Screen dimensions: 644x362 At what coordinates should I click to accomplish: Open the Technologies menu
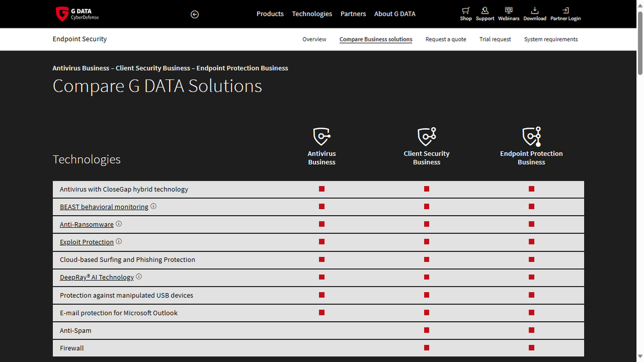point(312,14)
